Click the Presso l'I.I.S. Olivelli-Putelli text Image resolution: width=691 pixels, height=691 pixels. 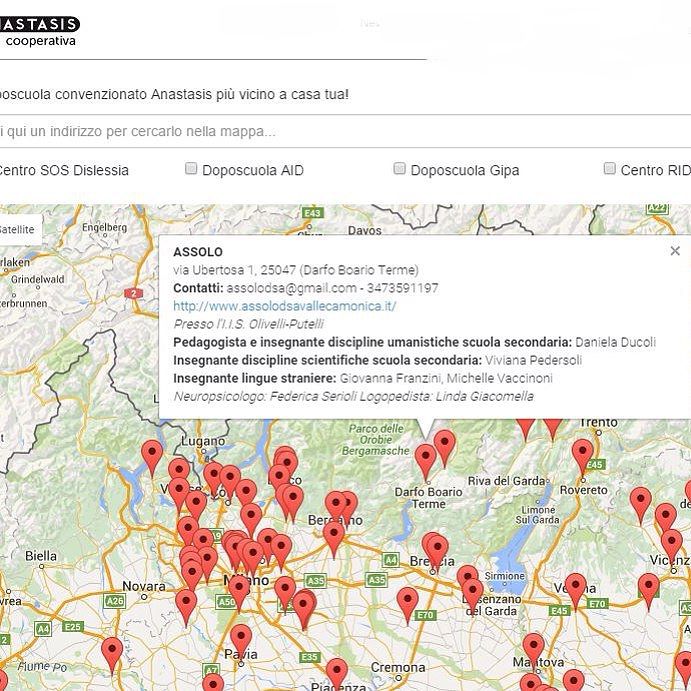(249, 324)
